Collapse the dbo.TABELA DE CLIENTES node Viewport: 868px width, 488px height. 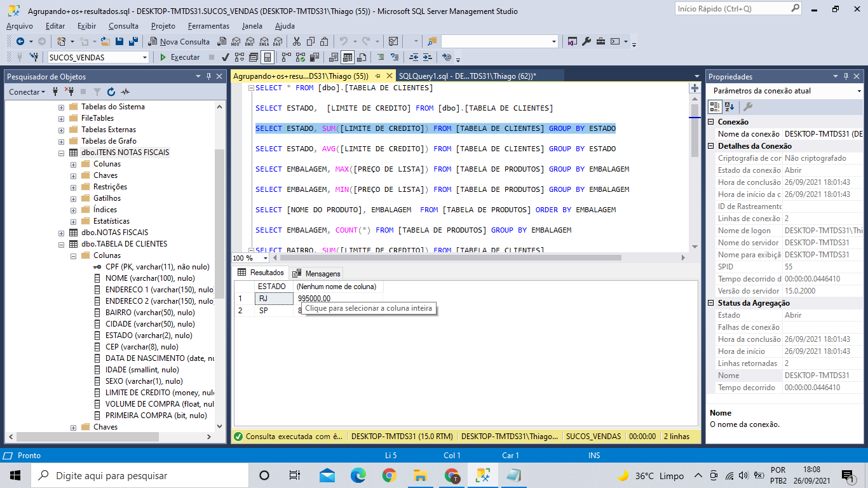[x=62, y=244]
